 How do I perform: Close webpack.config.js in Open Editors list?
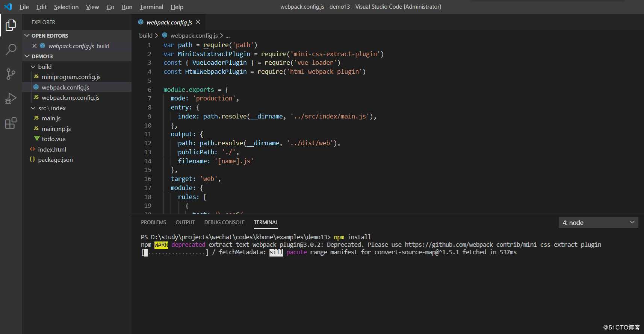(x=35, y=46)
